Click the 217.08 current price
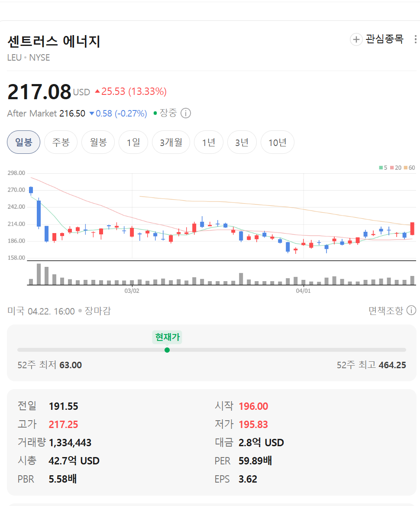The height and width of the screenshot is (506, 420). coord(39,92)
